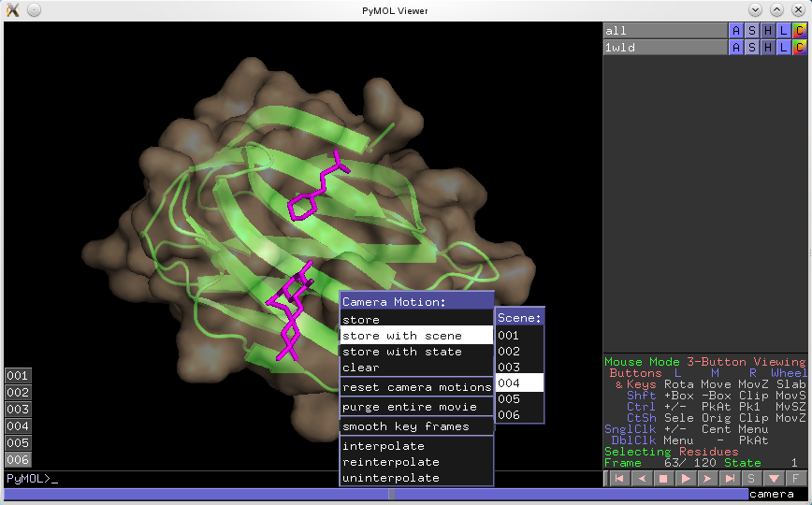This screenshot has width=812, height=505.
Task: Advance one frame forward in movie
Action: [707, 479]
